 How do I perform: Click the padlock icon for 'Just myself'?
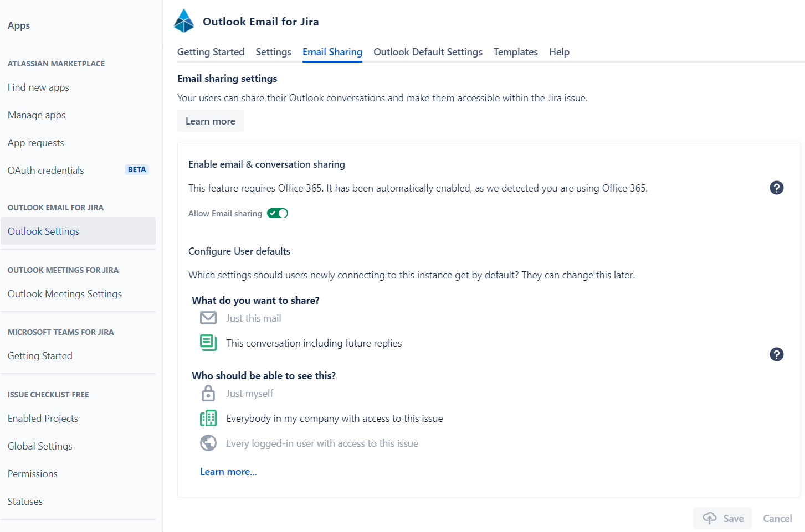tap(208, 393)
